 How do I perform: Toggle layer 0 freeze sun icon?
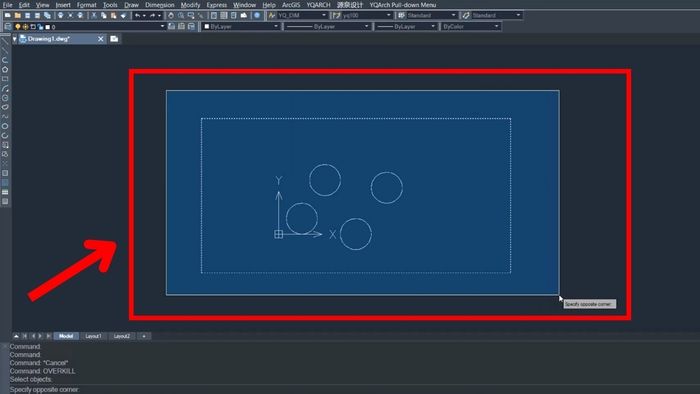tap(25, 27)
